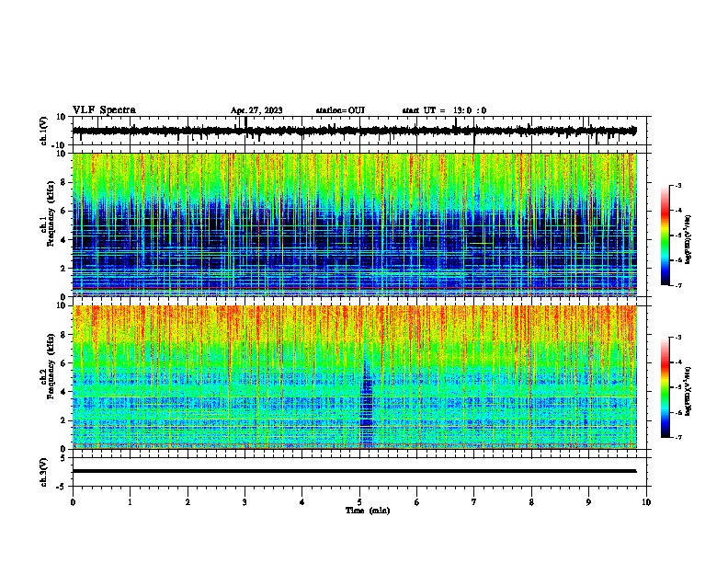
Task: Click the Time axis tick label "8"
Action: click(531, 502)
